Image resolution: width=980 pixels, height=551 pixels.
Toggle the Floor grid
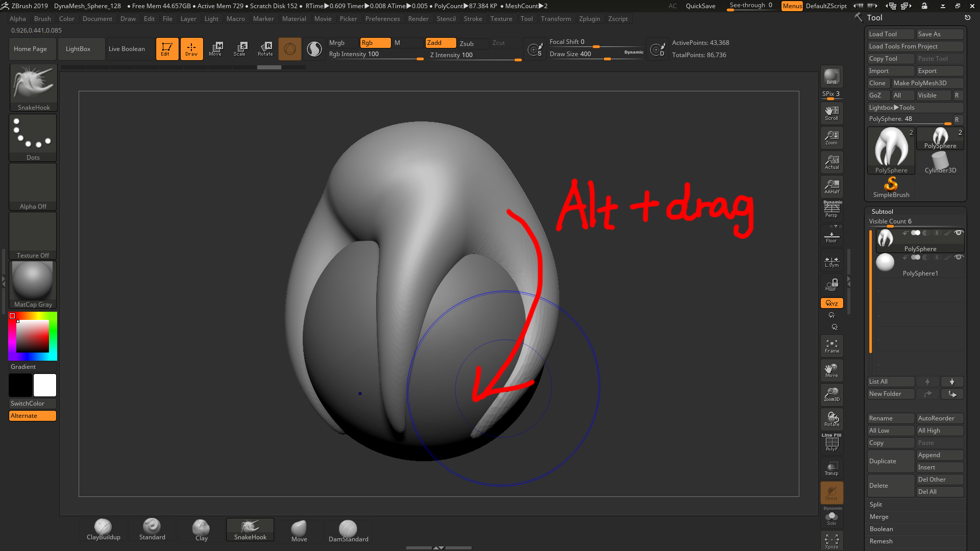[831, 236]
